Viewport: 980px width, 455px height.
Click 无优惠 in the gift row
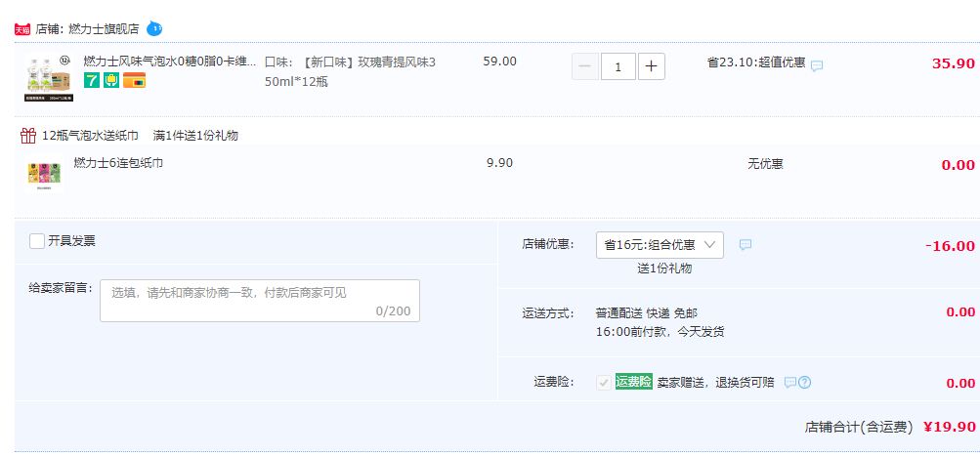click(x=766, y=164)
